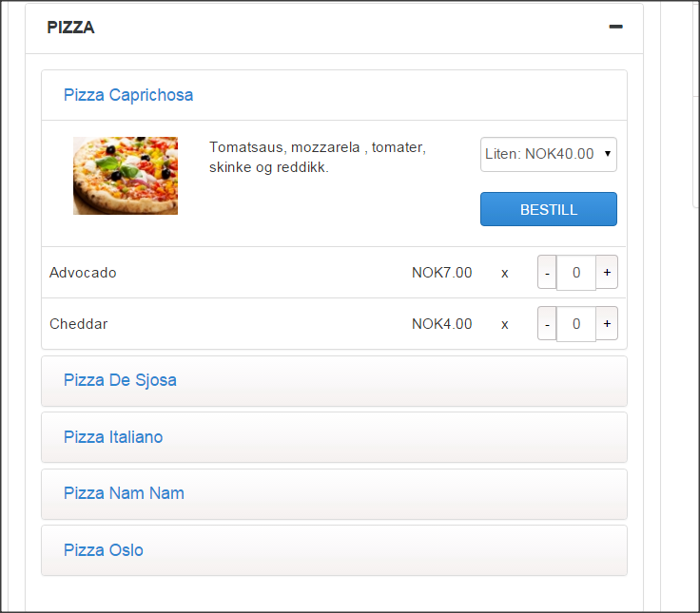Increase Cheddar quantity with plus button
Viewport: 700px width, 613px height.
tap(607, 323)
